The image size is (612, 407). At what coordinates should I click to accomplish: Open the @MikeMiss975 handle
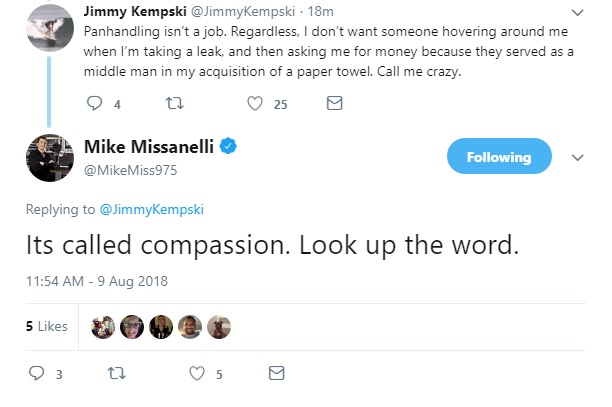click(139, 169)
